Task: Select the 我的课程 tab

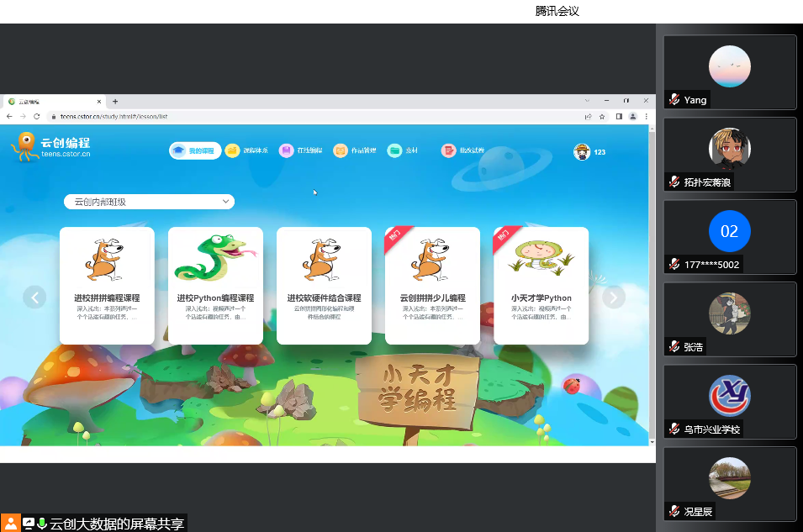Action: [194, 151]
